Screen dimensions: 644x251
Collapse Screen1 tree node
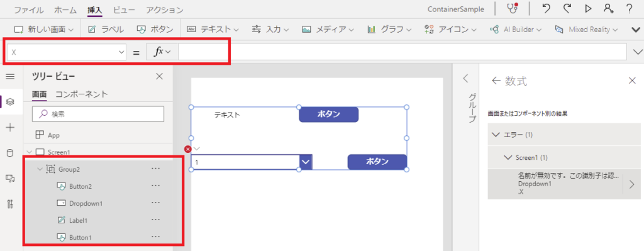click(28, 152)
